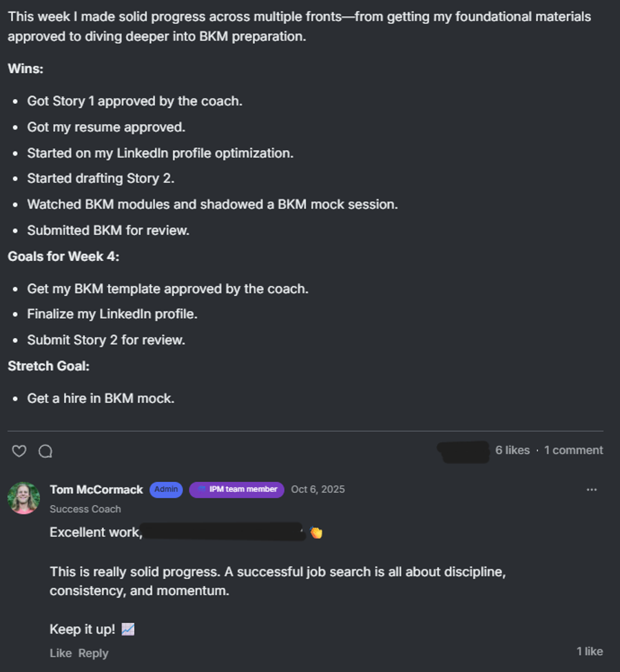620x672 pixels.
Task: Open comments via the speech bubble icon
Action: pyautogui.click(x=45, y=451)
